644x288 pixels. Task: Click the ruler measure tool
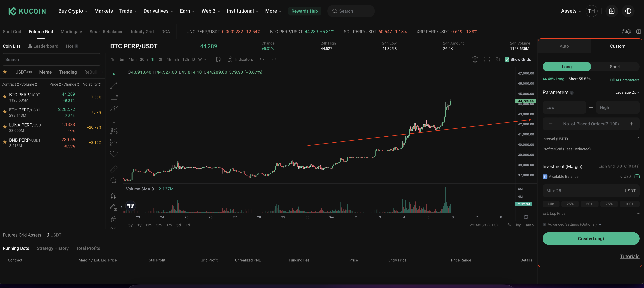pyautogui.click(x=114, y=169)
